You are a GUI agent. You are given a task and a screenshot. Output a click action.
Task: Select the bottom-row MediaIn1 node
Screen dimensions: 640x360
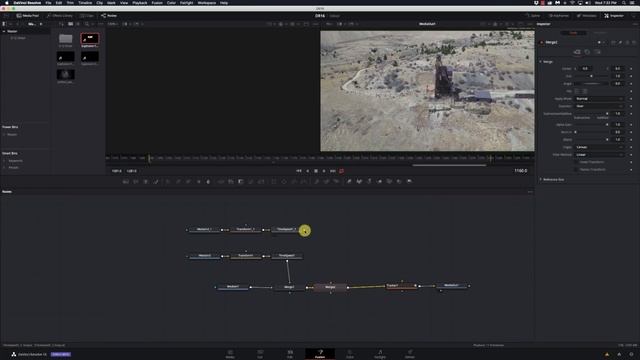click(x=233, y=287)
